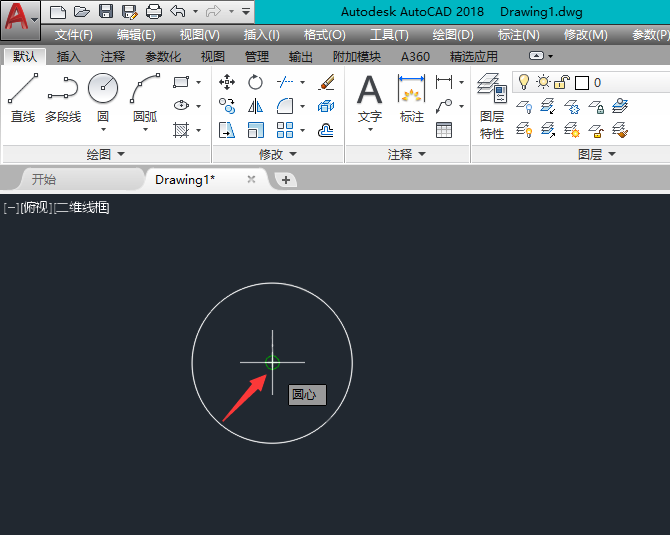Close the Drawing1 file tab
Screen dimensions: 670x535
[x=251, y=179]
